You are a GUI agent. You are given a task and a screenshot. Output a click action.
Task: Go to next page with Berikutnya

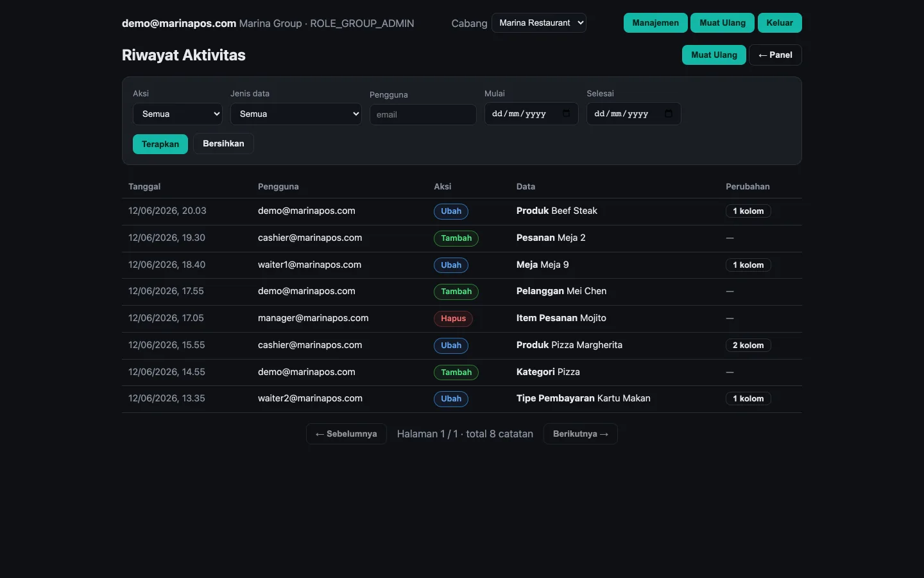coord(581,434)
